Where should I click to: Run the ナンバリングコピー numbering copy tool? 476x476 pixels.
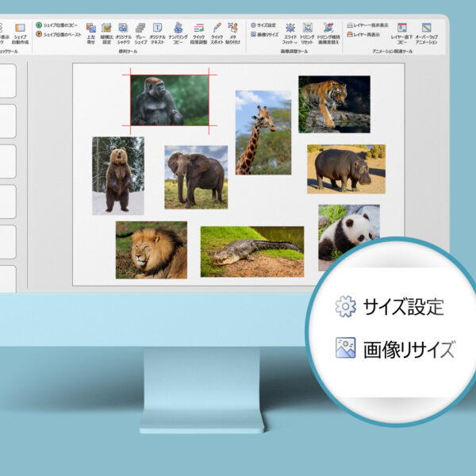click(178, 33)
